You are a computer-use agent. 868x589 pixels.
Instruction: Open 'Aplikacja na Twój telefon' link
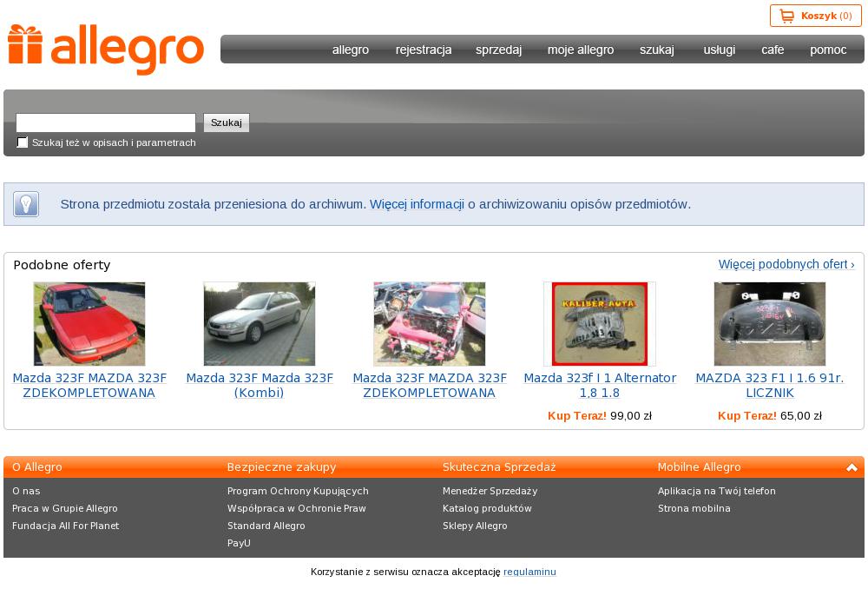(717, 491)
